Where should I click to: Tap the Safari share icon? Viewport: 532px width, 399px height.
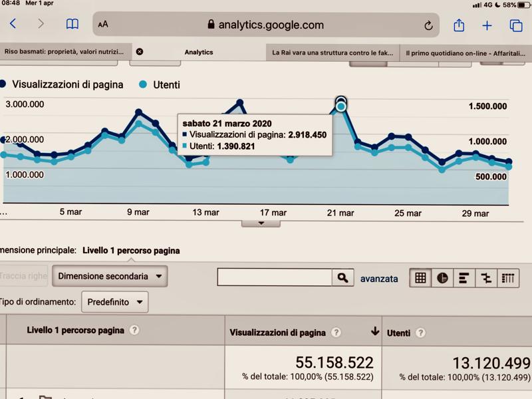click(x=459, y=25)
